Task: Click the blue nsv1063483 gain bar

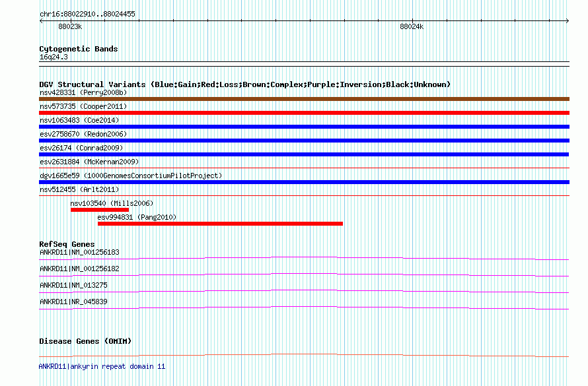Action: 304,127
